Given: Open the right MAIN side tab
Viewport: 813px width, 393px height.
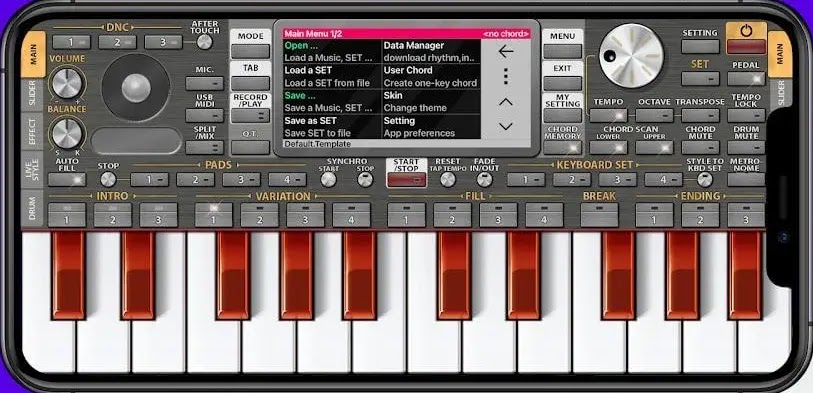Looking at the screenshot, I should pos(780,54).
